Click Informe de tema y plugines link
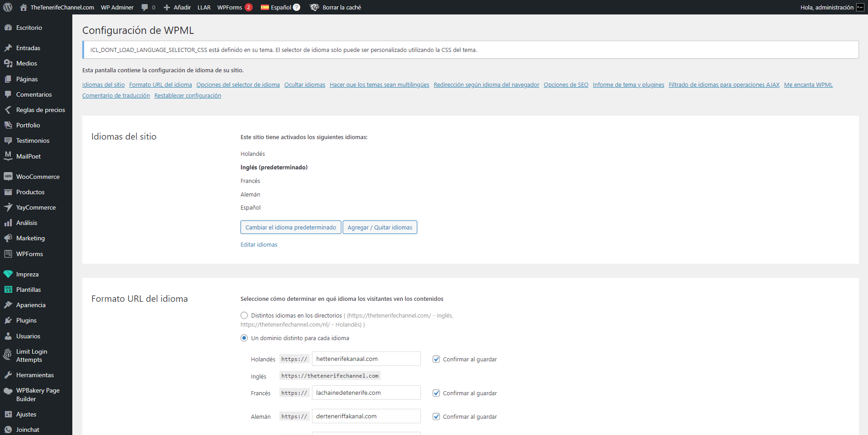This screenshot has height=435, width=868. 628,84
